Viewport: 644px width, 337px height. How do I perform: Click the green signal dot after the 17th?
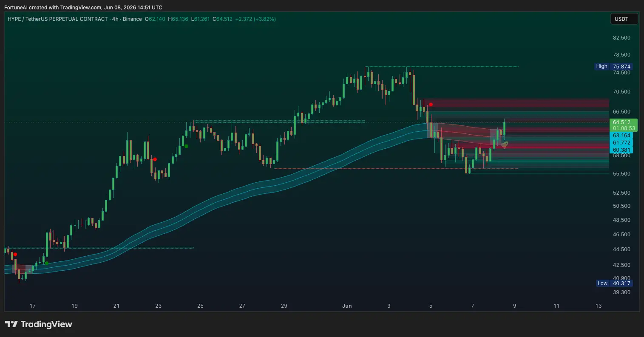47,263
